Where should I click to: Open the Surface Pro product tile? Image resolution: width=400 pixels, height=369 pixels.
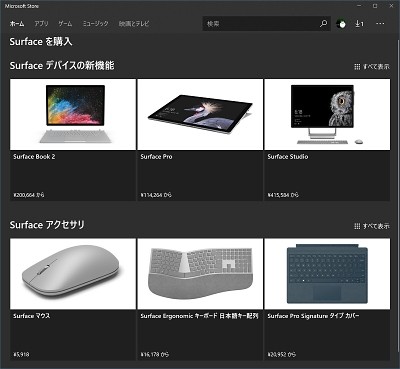(x=200, y=140)
